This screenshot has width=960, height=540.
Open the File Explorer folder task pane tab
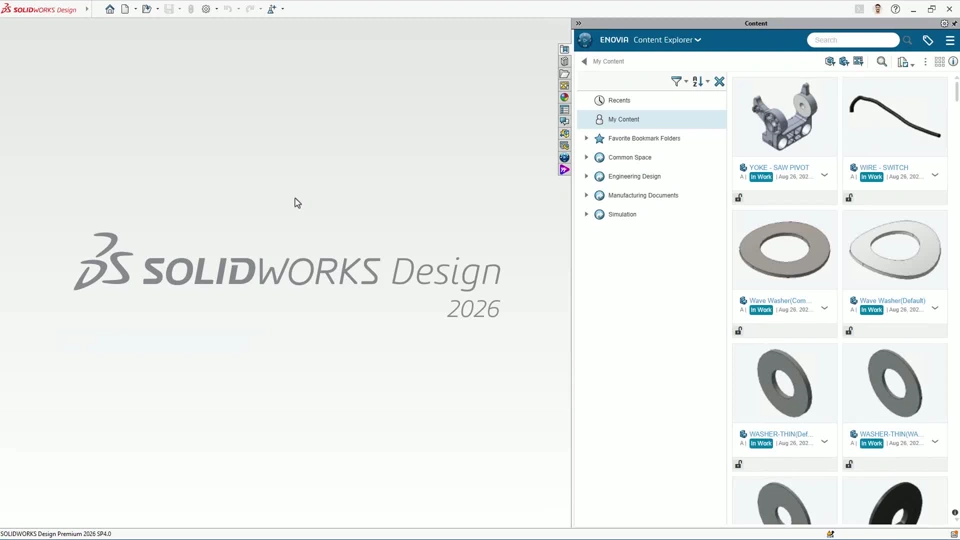tap(564, 73)
